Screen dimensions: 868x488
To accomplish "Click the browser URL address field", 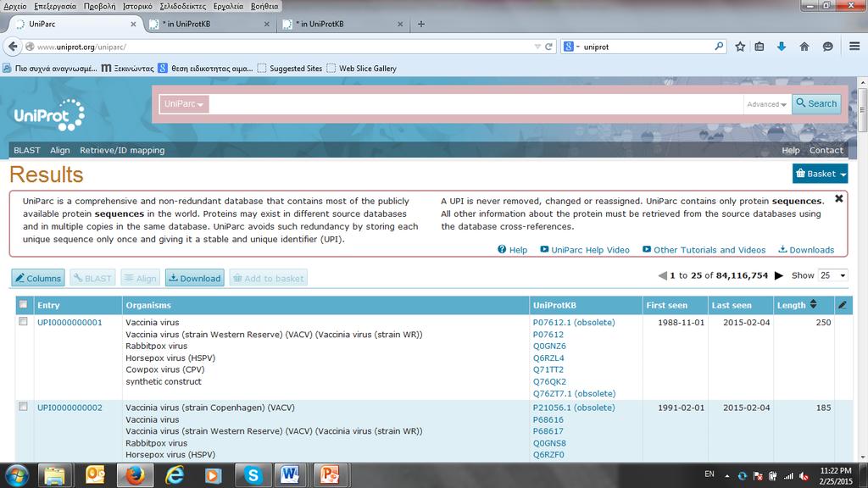I will pyautogui.click(x=282, y=47).
